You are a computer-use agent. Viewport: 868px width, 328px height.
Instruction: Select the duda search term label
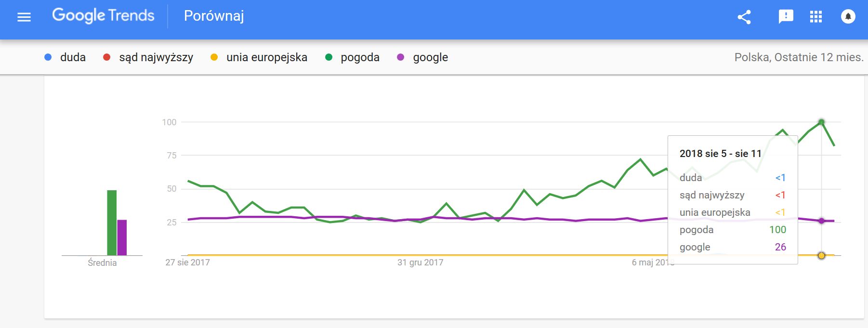pyautogui.click(x=73, y=57)
